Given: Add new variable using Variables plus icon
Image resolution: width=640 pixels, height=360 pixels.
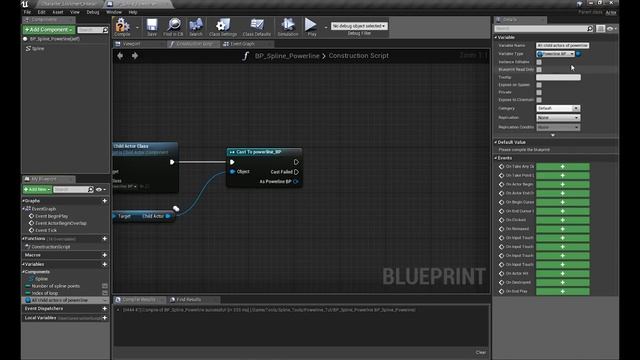Looking at the screenshot, I should 104,264.
